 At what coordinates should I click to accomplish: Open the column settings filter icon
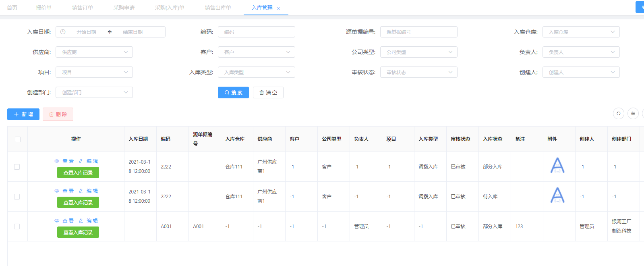pyautogui.click(x=633, y=114)
